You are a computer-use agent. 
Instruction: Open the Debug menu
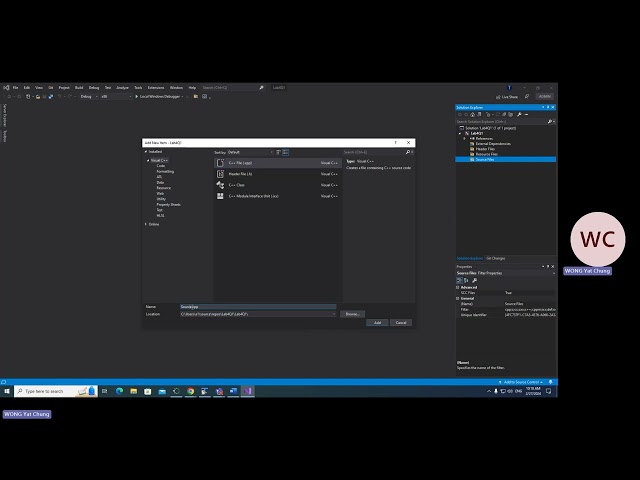pos(94,87)
